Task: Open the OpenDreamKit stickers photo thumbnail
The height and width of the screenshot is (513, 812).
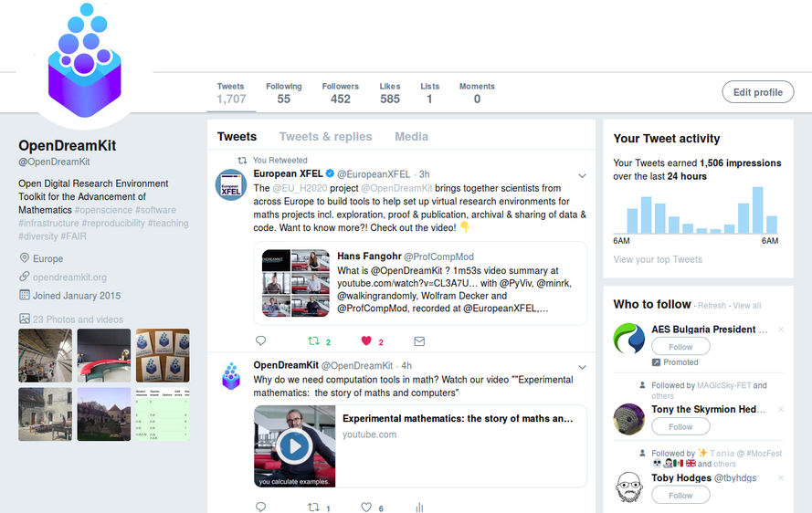Action: tap(163, 356)
